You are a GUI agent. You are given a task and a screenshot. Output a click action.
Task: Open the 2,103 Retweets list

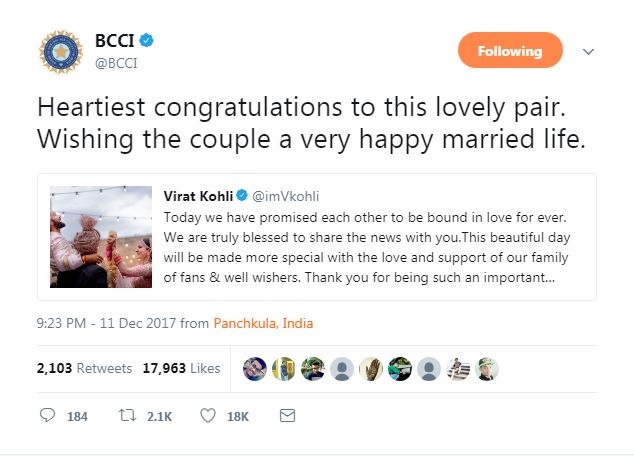[84, 368]
